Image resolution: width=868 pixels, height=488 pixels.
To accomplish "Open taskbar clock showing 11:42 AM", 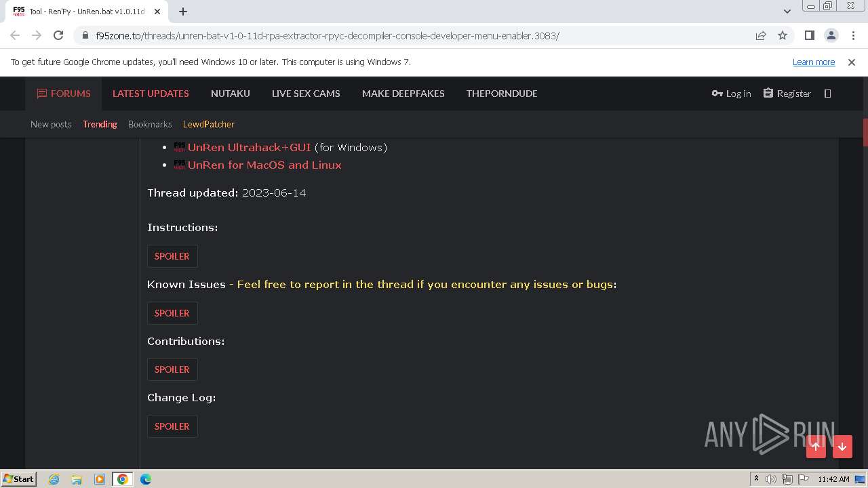I will tap(833, 479).
